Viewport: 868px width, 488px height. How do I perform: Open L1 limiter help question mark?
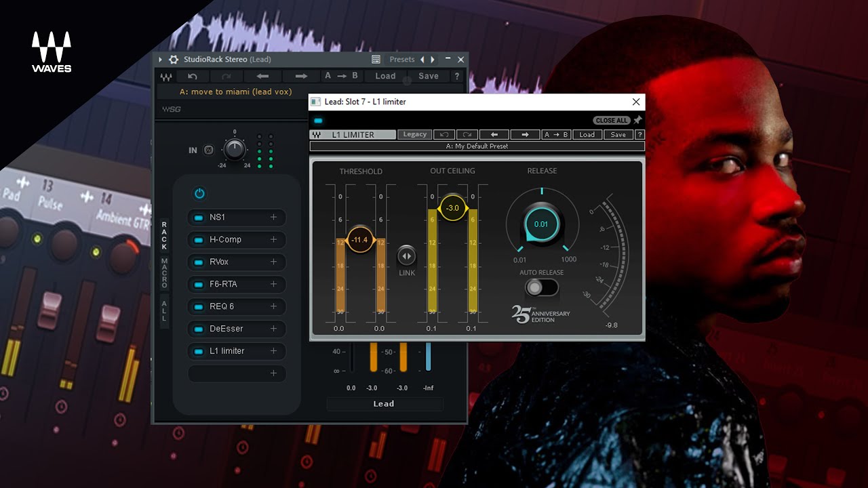pyautogui.click(x=639, y=135)
